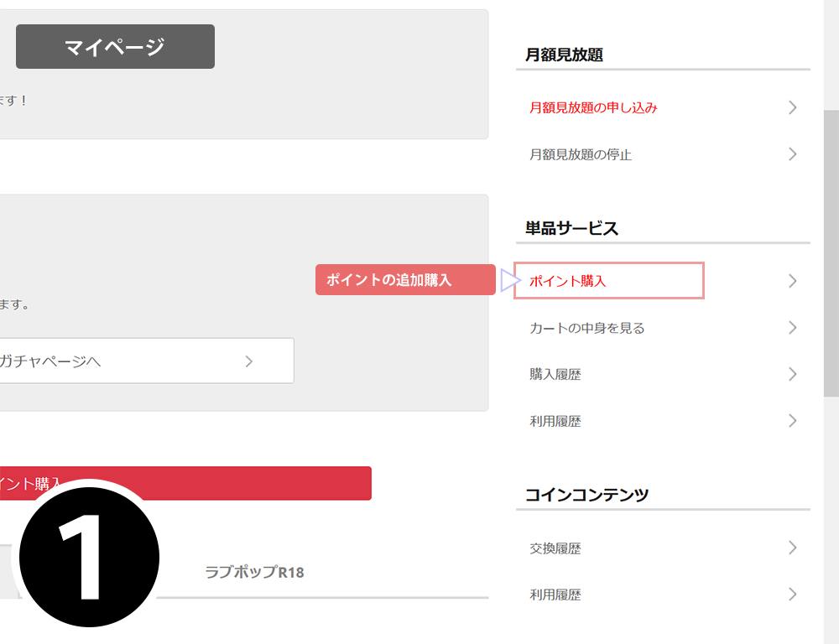Click chevron beside 月額見放題の申し込み
Image resolution: width=839 pixels, height=644 pixels.
coord(793,107)
